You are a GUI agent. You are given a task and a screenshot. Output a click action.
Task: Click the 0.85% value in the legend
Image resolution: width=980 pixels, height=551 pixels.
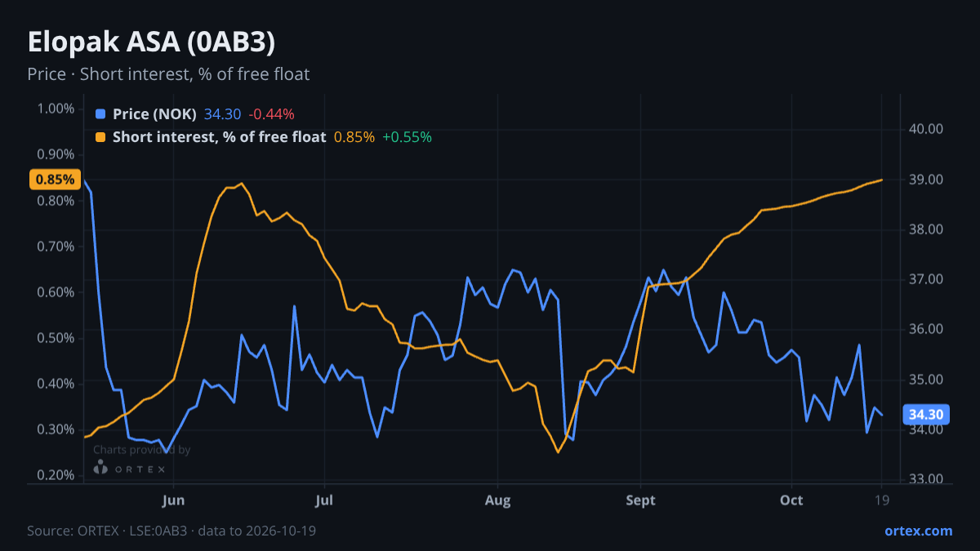point(354,137)
